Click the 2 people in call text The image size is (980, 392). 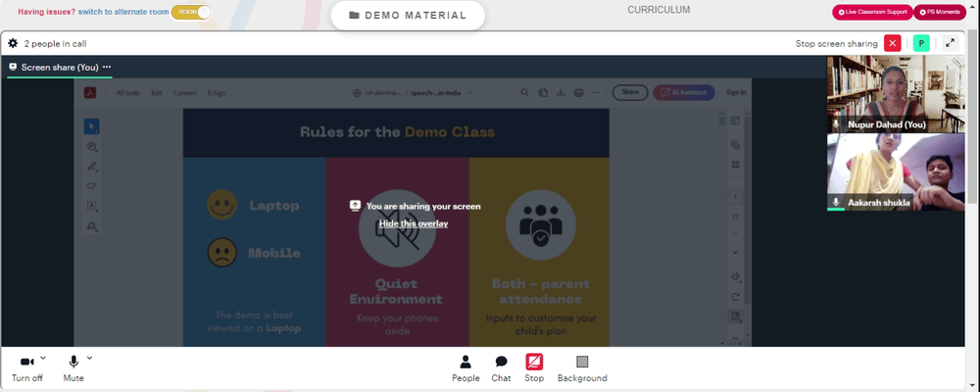(55, 44)
